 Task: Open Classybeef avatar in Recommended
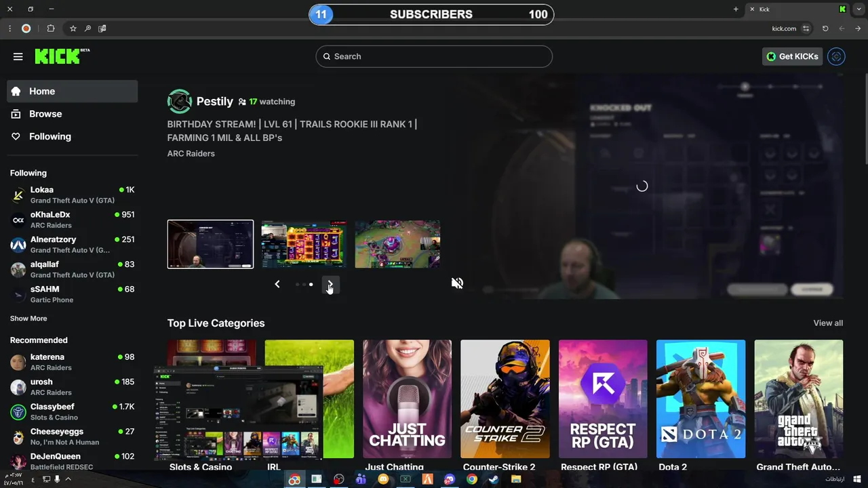18,411
